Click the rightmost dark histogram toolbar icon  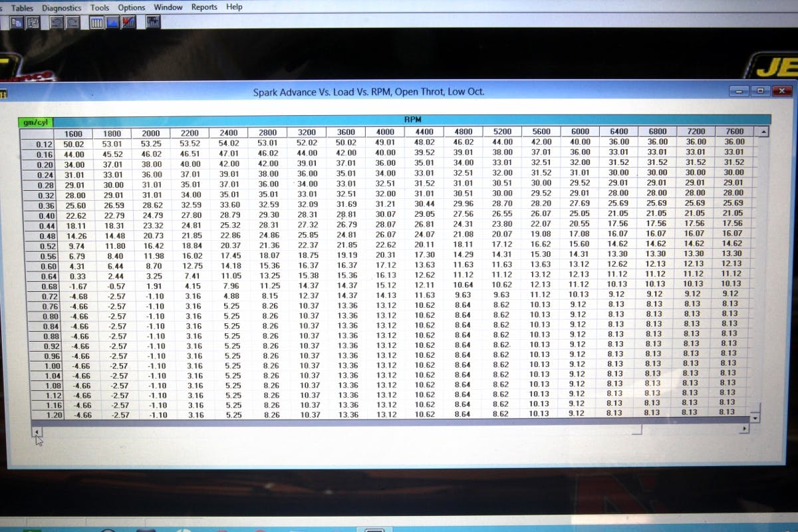pos(153,22)
